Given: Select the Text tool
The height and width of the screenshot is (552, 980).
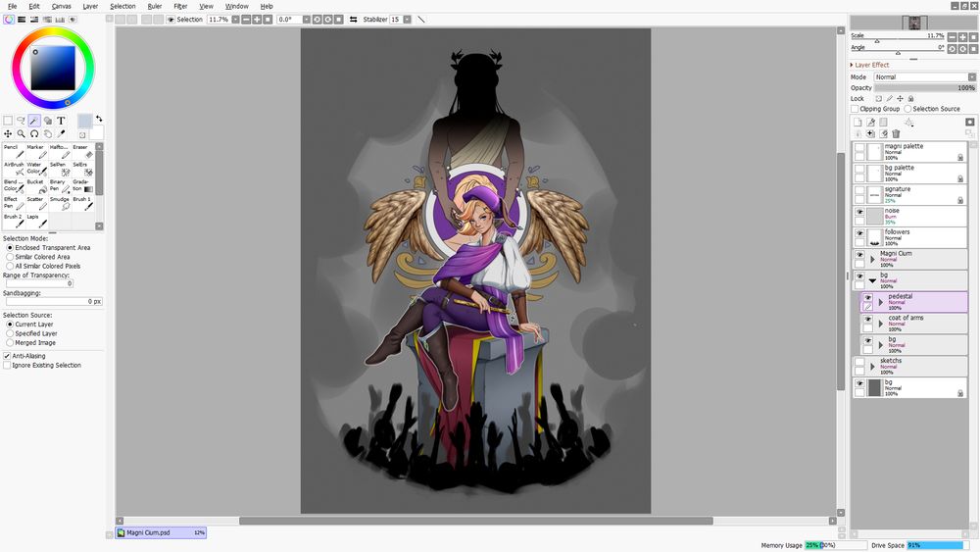Looking at the screenshot, I should [61, 121].
